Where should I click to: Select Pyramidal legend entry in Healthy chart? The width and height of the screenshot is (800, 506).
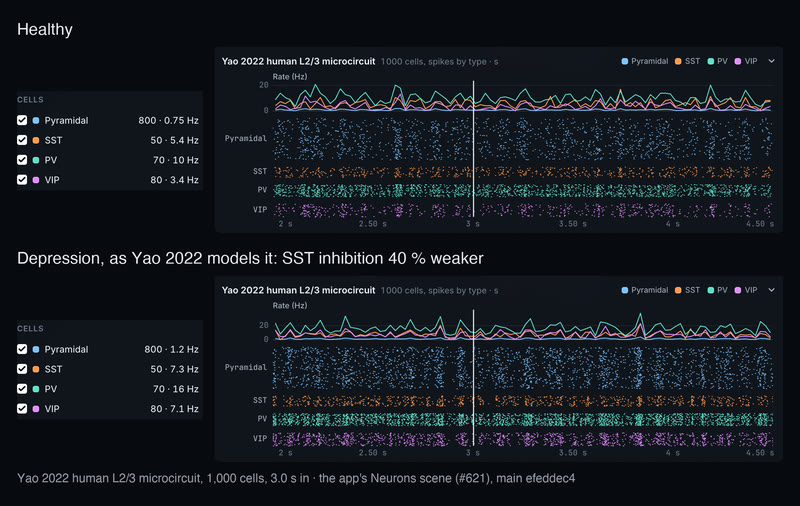[x=645, y=61]
